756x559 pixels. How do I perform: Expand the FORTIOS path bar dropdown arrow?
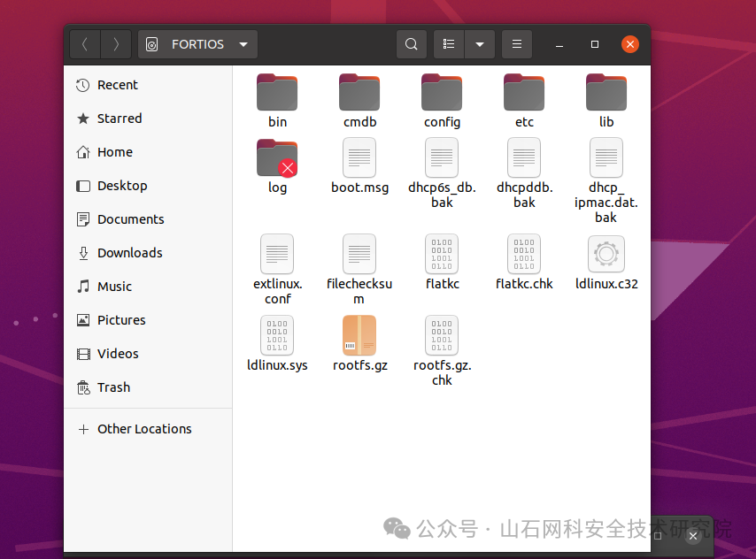coord(243,44)
